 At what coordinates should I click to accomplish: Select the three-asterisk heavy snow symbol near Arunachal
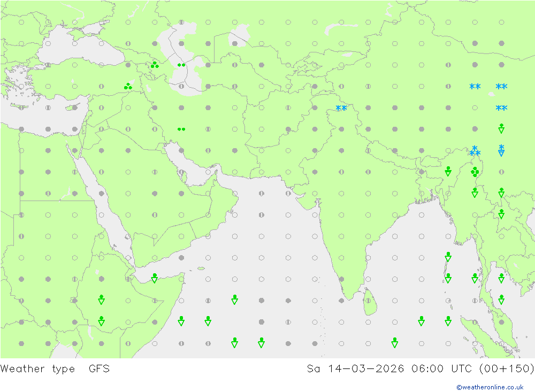(x=475, y=151)
